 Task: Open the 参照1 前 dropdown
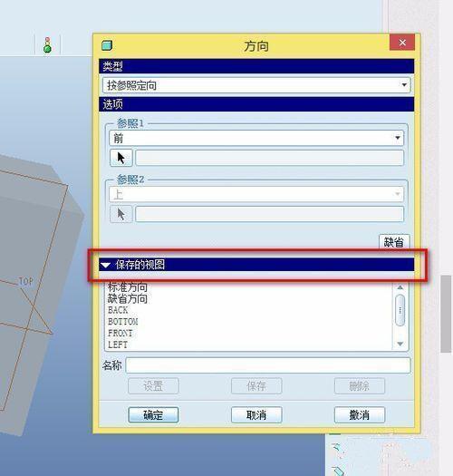click(x=256, y=138)
